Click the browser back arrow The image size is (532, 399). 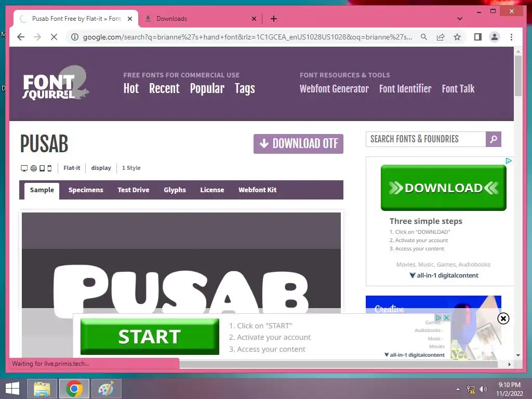coord(21,37)
